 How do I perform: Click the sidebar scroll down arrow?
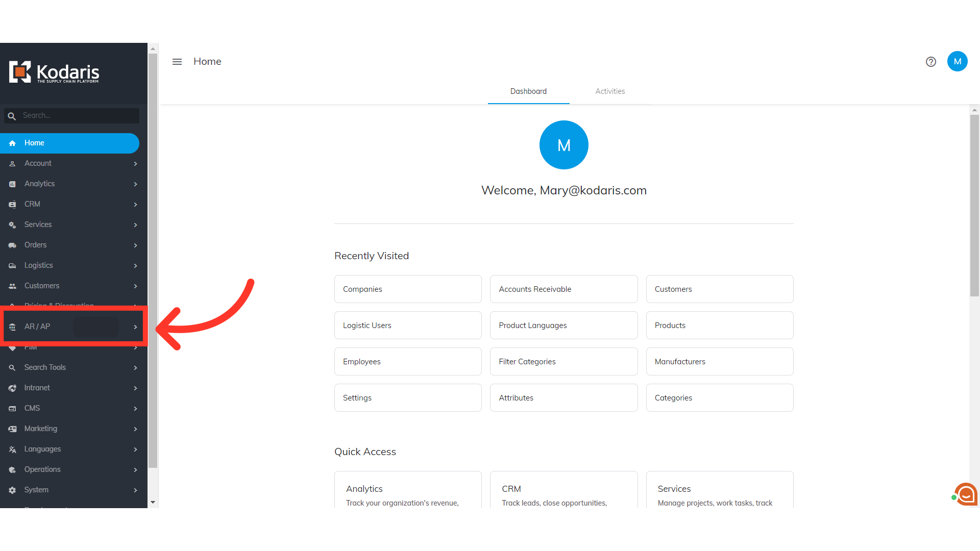pos(153,503)
